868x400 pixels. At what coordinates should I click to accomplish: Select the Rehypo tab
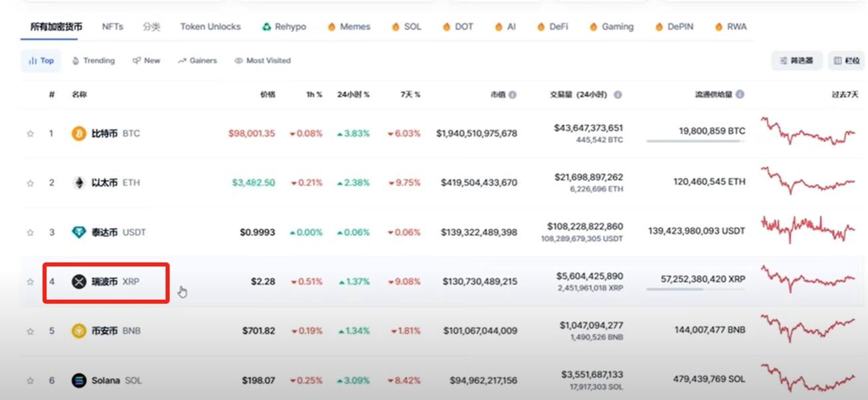[x=284, y=27]
